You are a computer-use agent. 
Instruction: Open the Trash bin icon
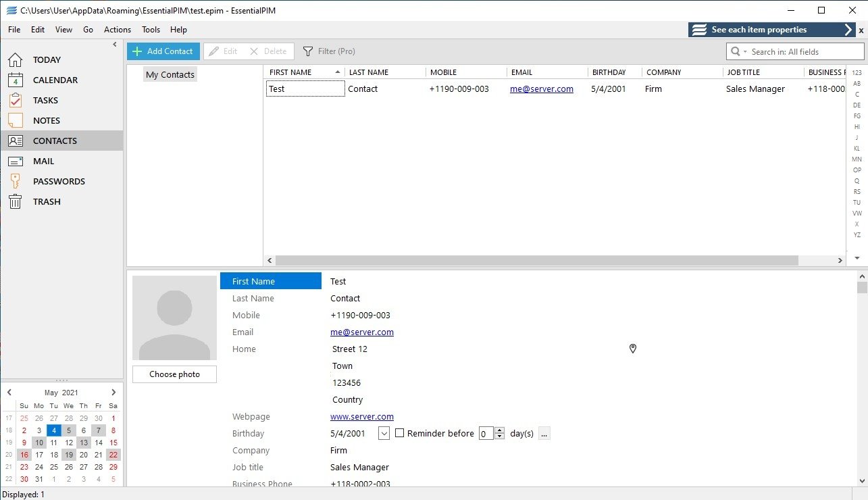click(x=15, y=201)
